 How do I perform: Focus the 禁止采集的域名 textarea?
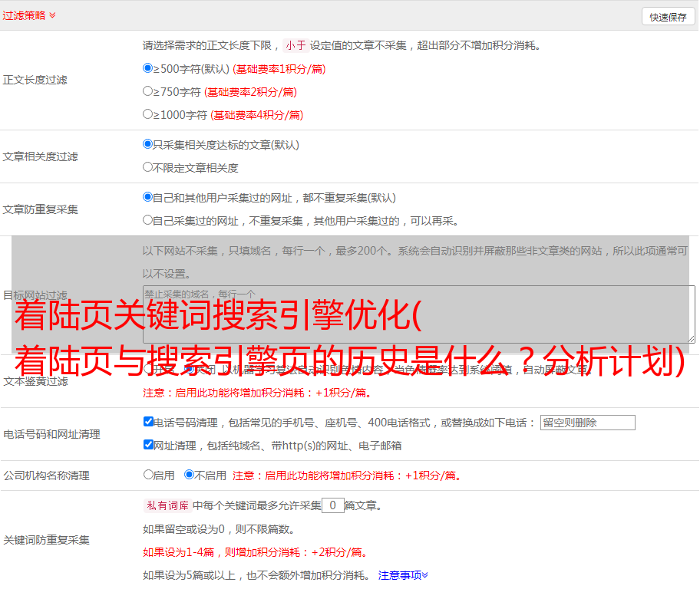419,314
